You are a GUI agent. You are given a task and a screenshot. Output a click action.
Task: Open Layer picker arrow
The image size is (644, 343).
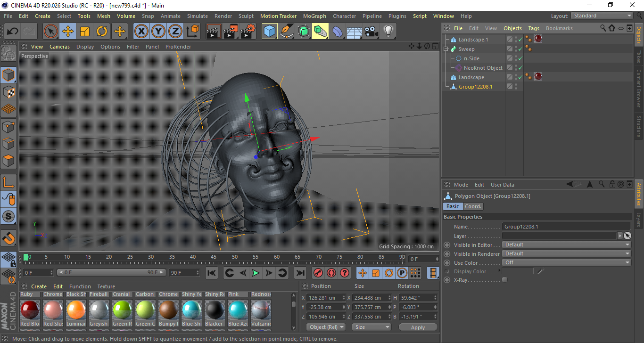pyautogui.click(x=619, y=236)
